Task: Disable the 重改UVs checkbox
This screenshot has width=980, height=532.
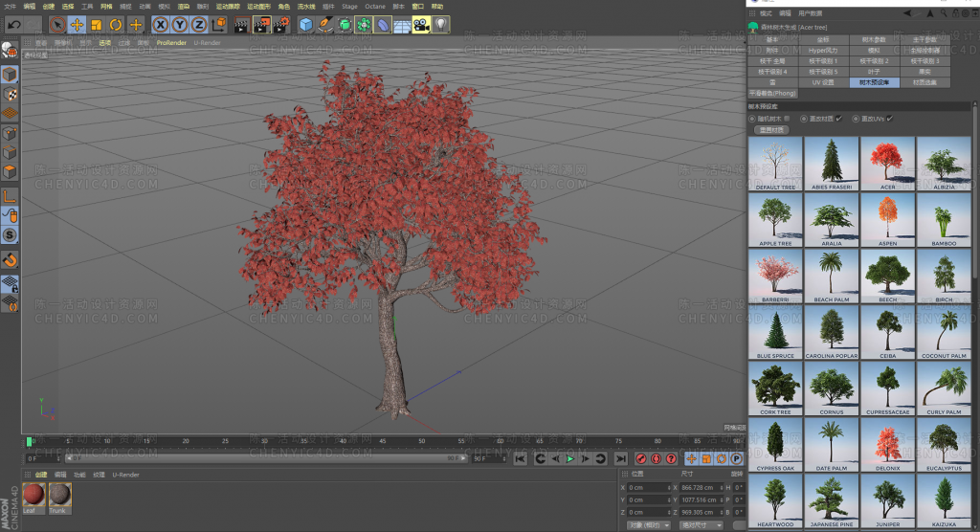Action: [890, 119]
